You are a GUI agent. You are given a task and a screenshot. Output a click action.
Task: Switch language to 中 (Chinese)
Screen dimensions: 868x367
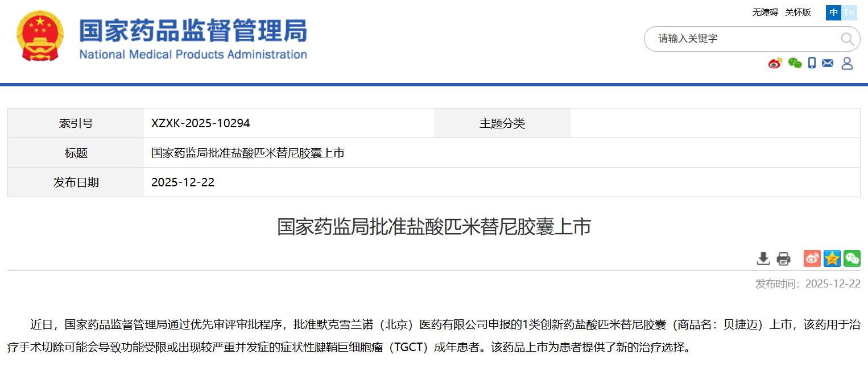(x=833, y=12)
